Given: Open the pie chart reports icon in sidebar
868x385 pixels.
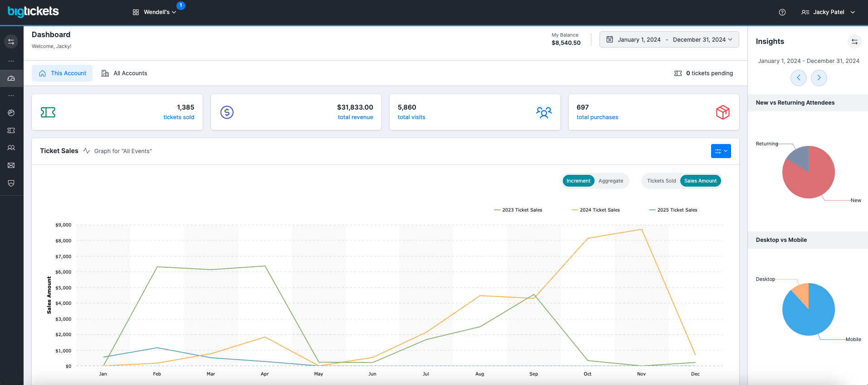Looking at the screenshot, I should pyautogui.click(x=11, y=113).
